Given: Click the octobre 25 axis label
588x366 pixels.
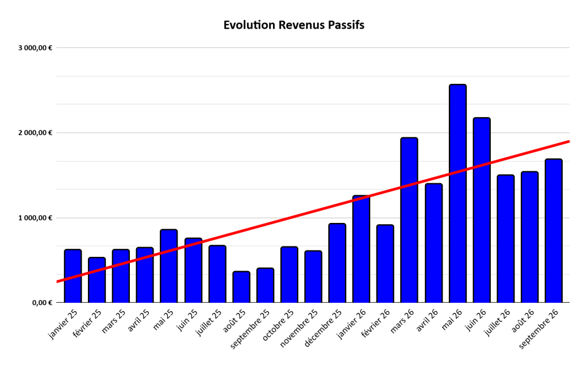Looking at the screenshot, I should tap(278, 326).
